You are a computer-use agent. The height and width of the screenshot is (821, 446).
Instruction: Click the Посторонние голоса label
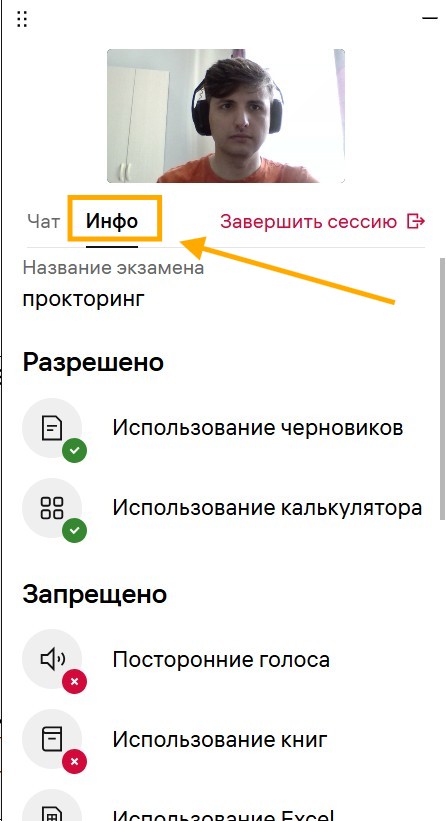[221, 659]
